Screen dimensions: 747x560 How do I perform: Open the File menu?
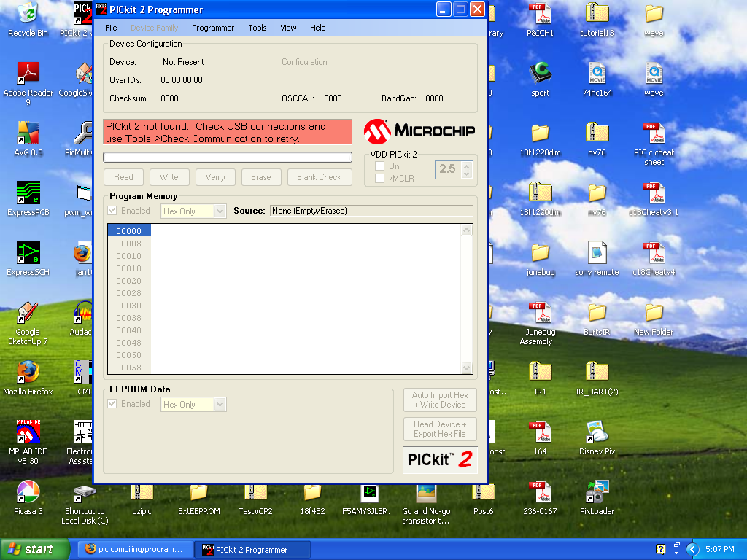[111, 28]
